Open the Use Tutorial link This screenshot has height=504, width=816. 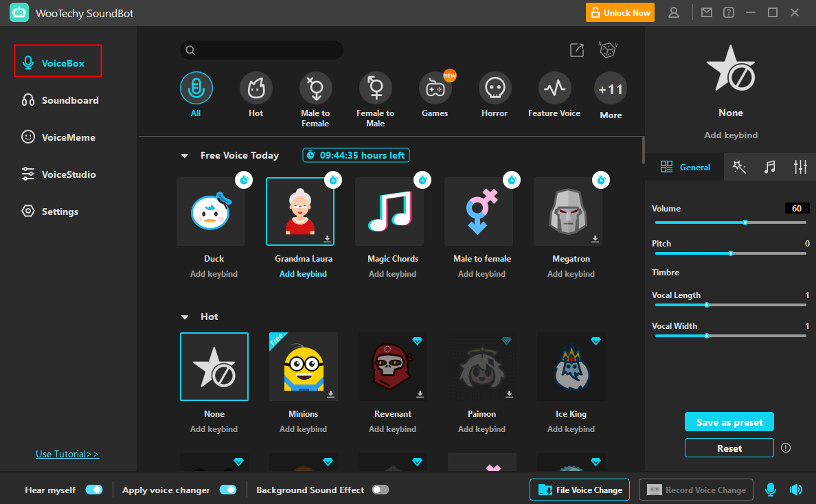click(67, 454)
